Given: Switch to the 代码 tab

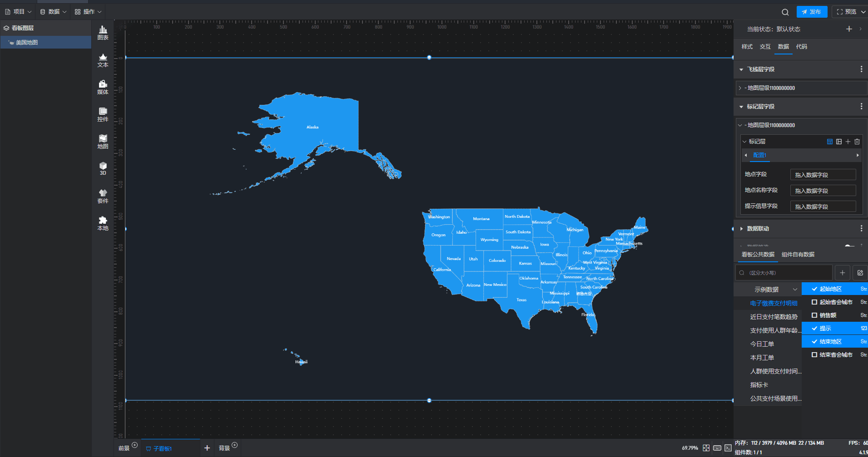Looking at the screenshot, I should (x=802, y=47).
